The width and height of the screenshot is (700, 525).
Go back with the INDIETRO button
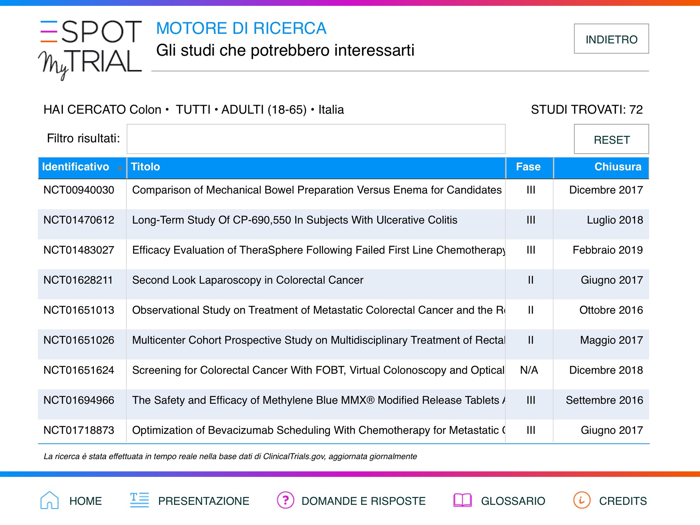611,39
